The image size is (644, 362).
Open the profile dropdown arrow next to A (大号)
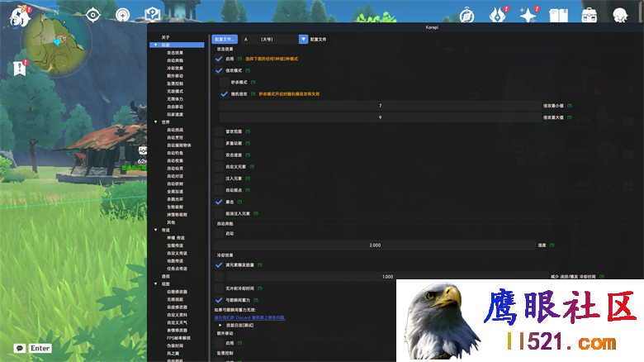pos(303,39)
